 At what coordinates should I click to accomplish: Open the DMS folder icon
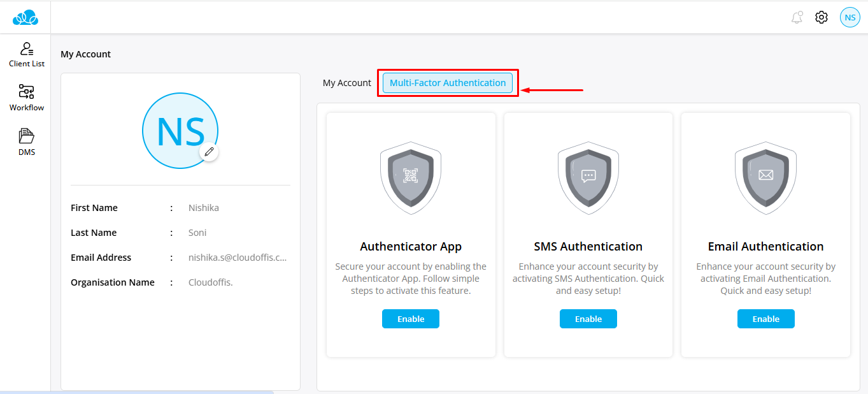(x=27, y=136)
